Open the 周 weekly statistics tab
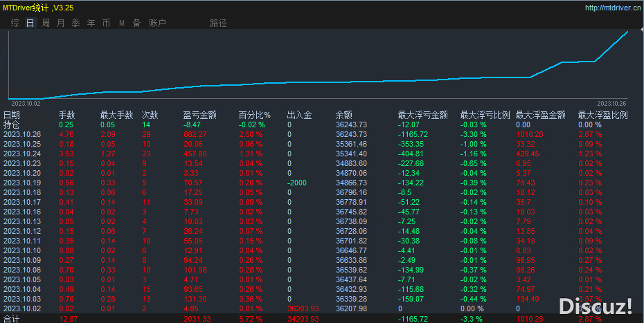This screenshot has width=644, height=323. (45, 23)
